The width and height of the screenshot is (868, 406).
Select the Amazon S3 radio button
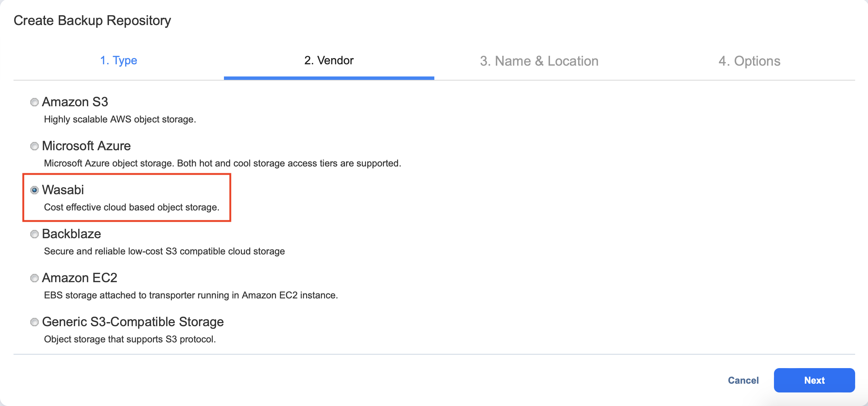(x=35, y=102)
